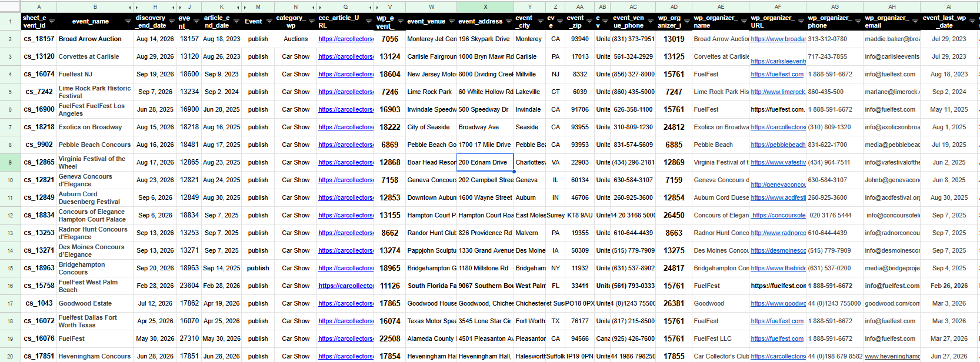Open the https://pebblebeach organizer URL link
This screenshot has height=362, width=980.
778,145
